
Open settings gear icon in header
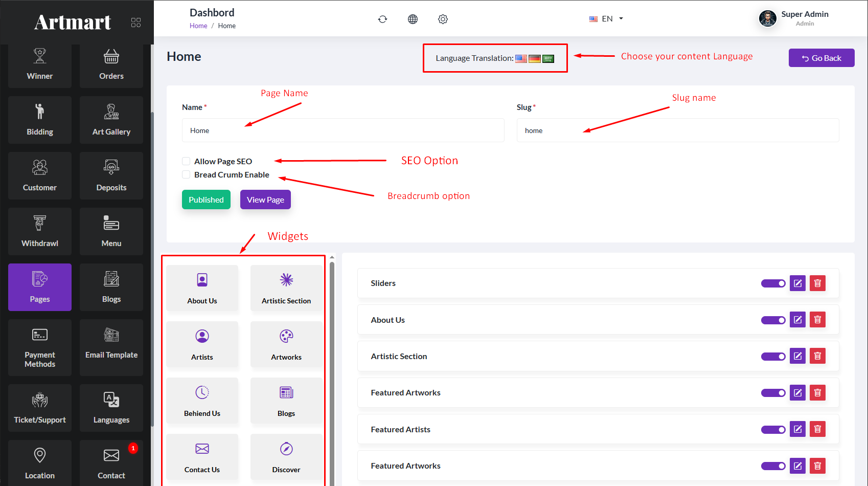coord(443,19)
